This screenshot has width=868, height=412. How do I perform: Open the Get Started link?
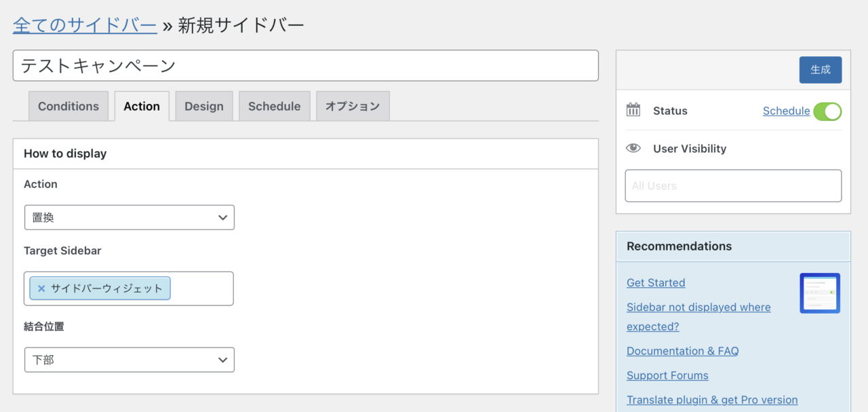pyautogui.click(x=655, y=282)
